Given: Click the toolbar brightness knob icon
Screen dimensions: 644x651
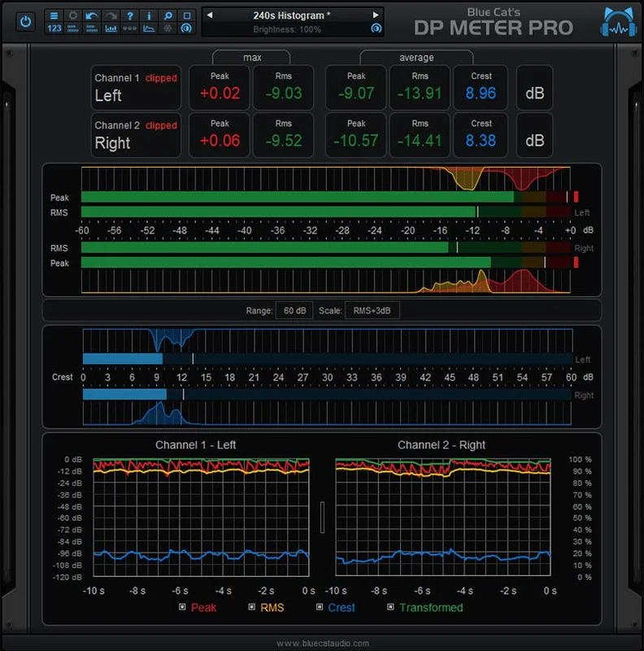Looking at the screenshot, I should tap(187, 28).
